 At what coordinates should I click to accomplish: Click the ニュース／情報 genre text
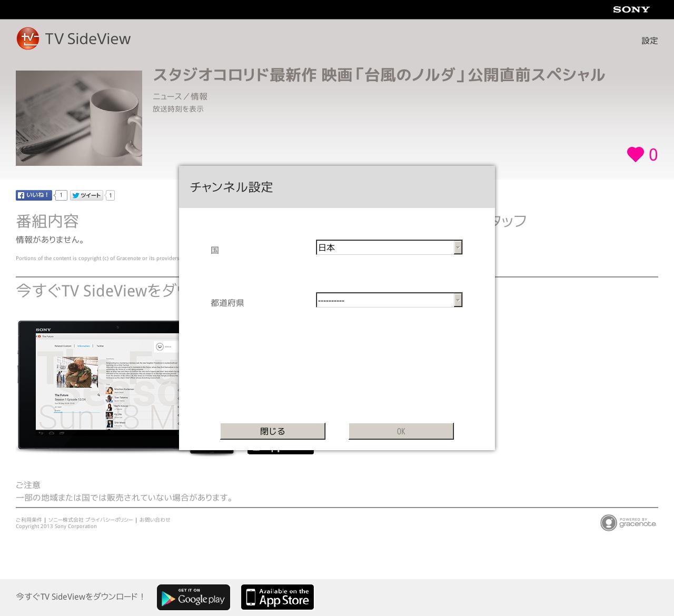pos(180,96)
